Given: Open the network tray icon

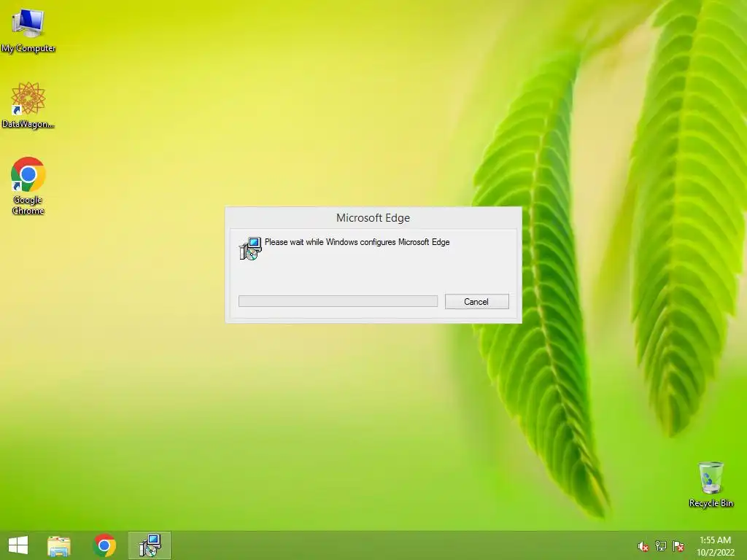Looking at the screenshot, I should click(x=660, y=545).
